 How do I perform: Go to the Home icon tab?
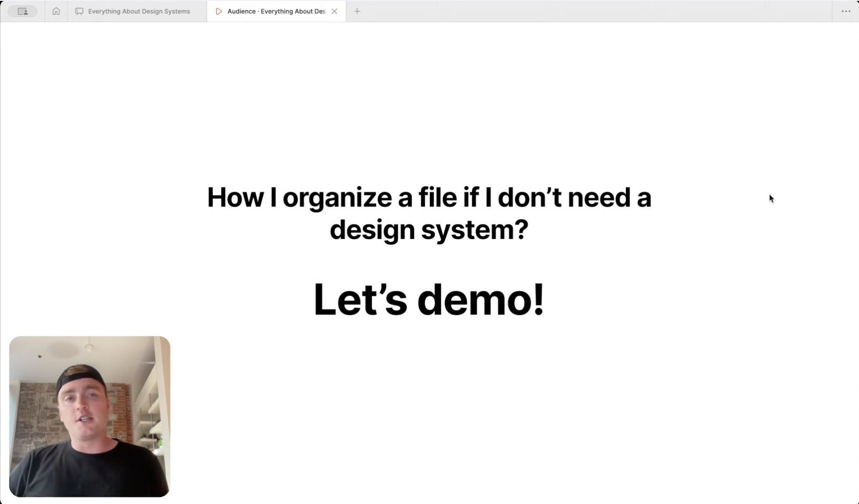click(x=56, y=11)
